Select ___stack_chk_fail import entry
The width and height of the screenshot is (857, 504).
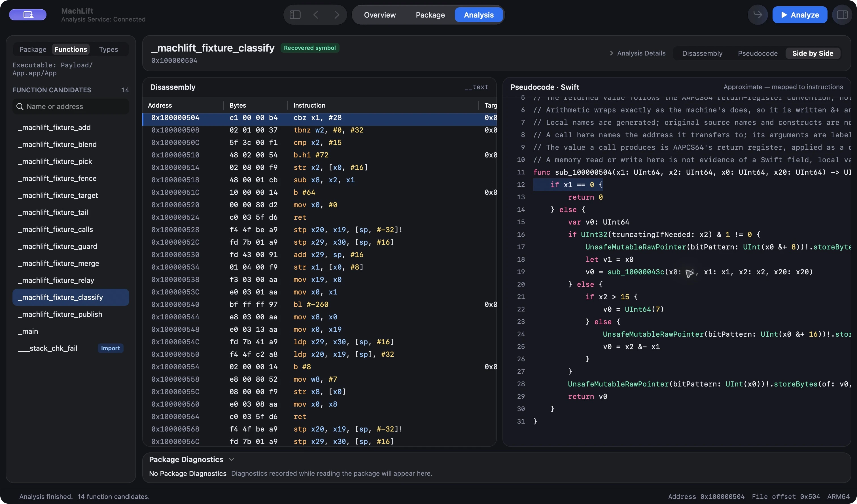click(71, 348)
